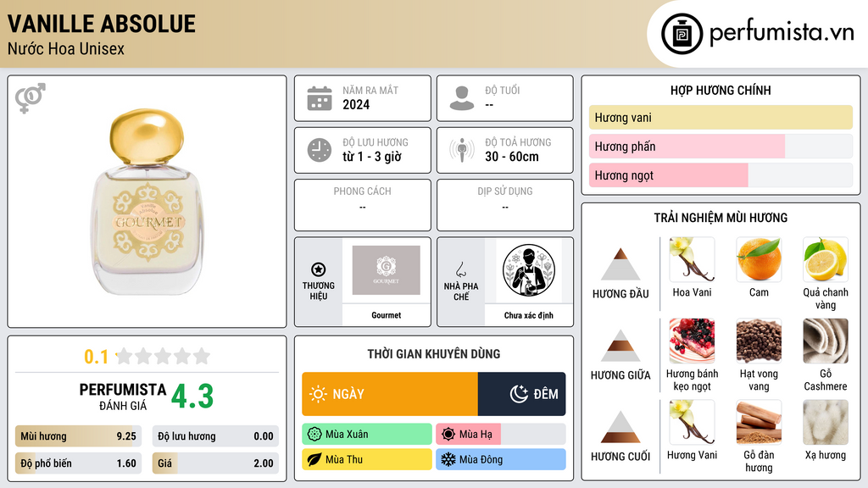
Task: Click the release year value 2024
Action: pyautogui.click(x=356, y=104)
